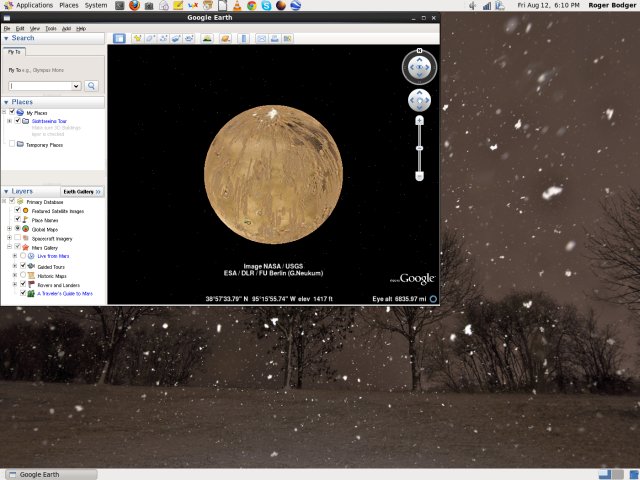Expand the Global Maps layer tree
The width and height of the screenshot is (640, 480).
tap(9, 229)
